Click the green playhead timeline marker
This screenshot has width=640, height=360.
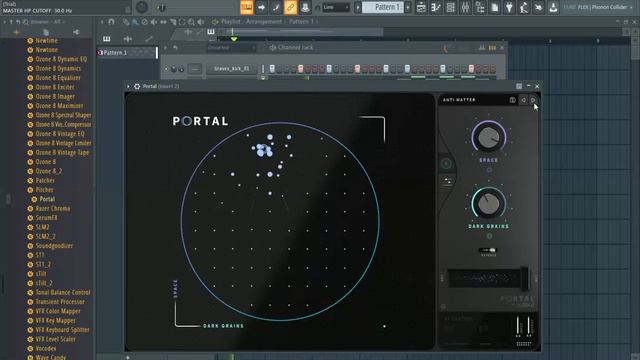pyautogui.click(x=234, y=39)
